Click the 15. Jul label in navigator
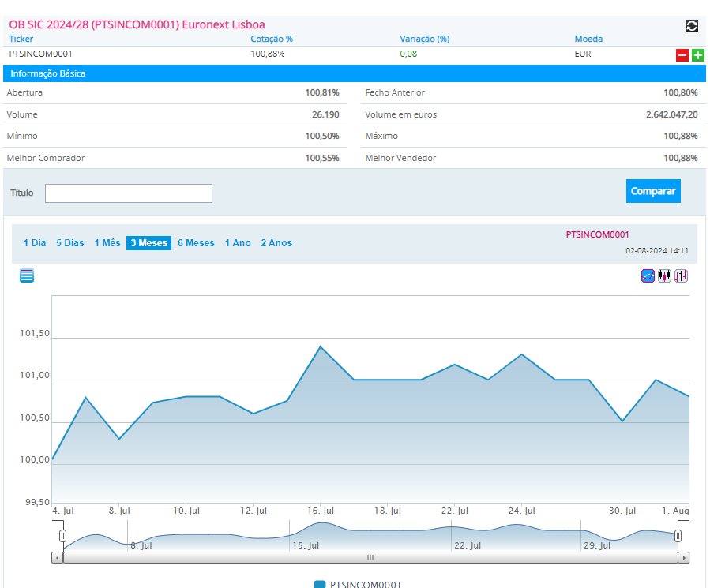The width and height of the screenshot is (710, 588). click(306, 545)
